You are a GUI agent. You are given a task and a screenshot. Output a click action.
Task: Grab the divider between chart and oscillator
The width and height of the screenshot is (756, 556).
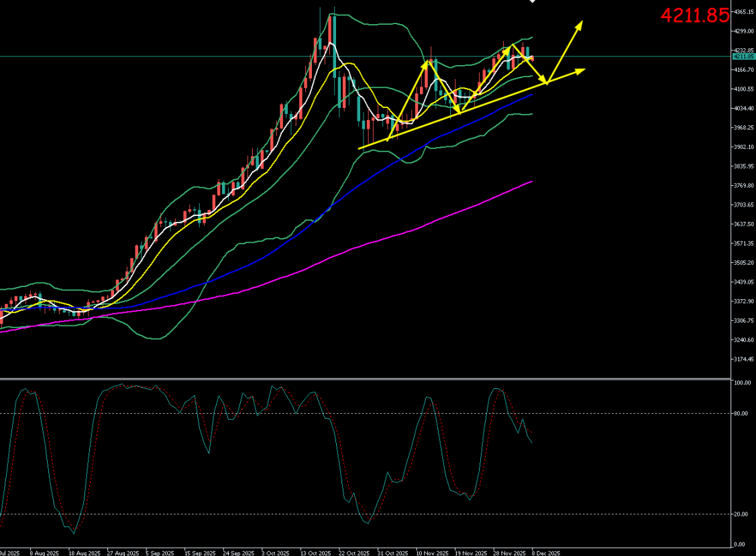pyautogui.click(x=362, y=379)
